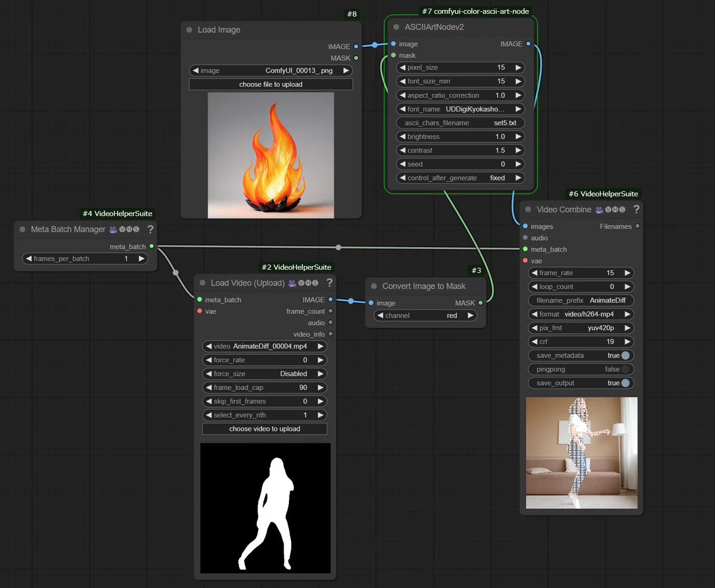Click ASCIIArtNodev2 image input socket
Screen dimensions: 715x588
click(393, 44)
